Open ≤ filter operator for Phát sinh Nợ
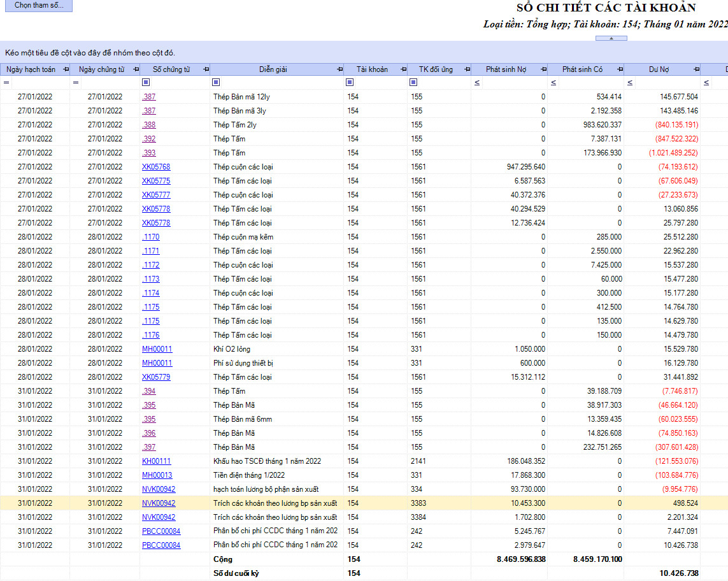This screenshot has height=581, width=728. (x=477, y=83)
